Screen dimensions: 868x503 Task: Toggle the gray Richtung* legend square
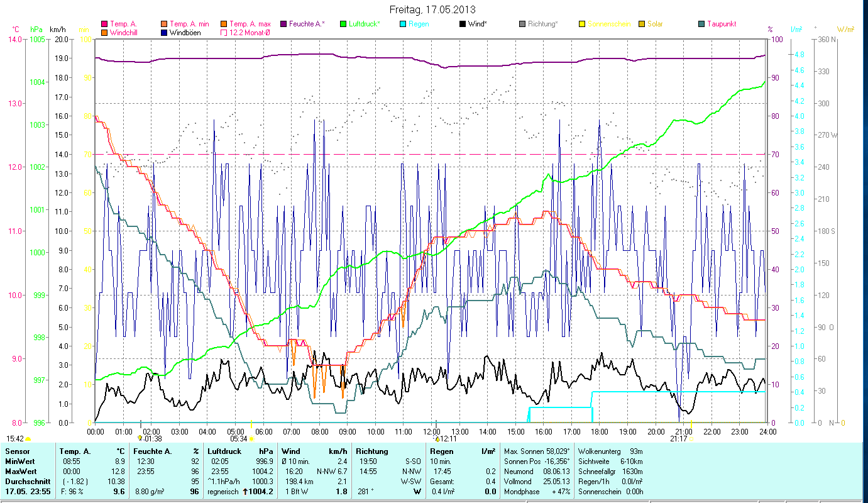tap(522, 24)
